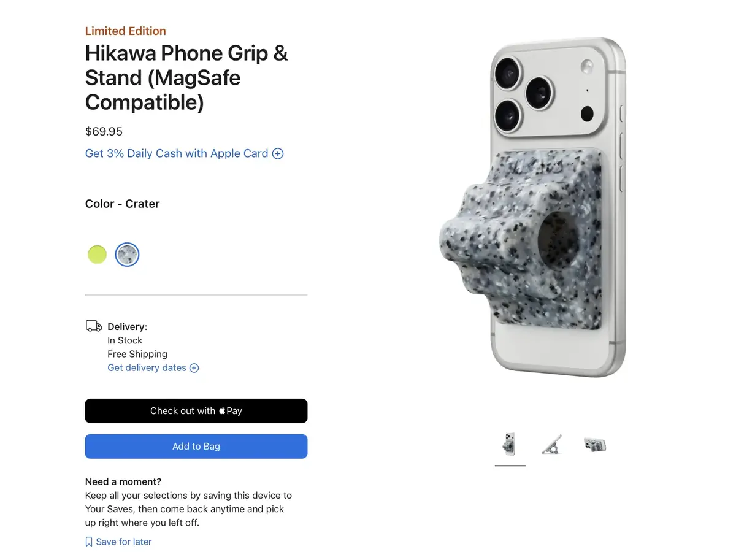Click the Limited Edition label
This screenshot has width=736, height=560.
point(125,31)
